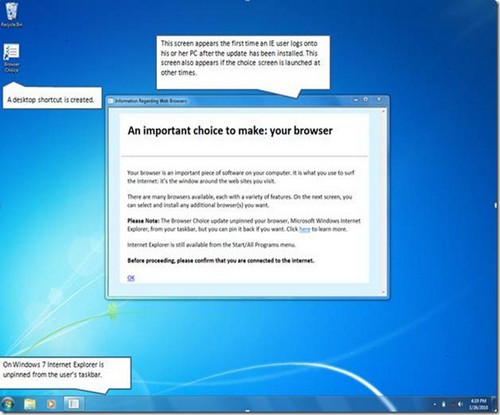
Task: Click the Action Center flag tray icon
Action: 444,404
